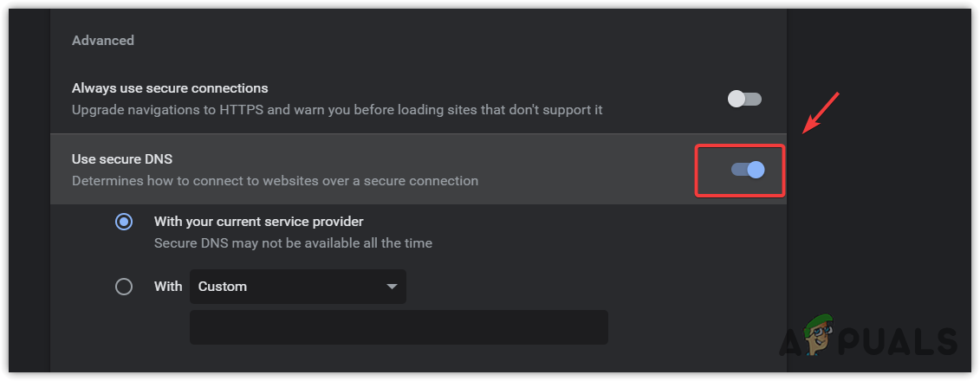The width and height of the screenshot is (980, 381).
Task: Focus the custom DNS provider text field
Action: (x=399, y=327)
